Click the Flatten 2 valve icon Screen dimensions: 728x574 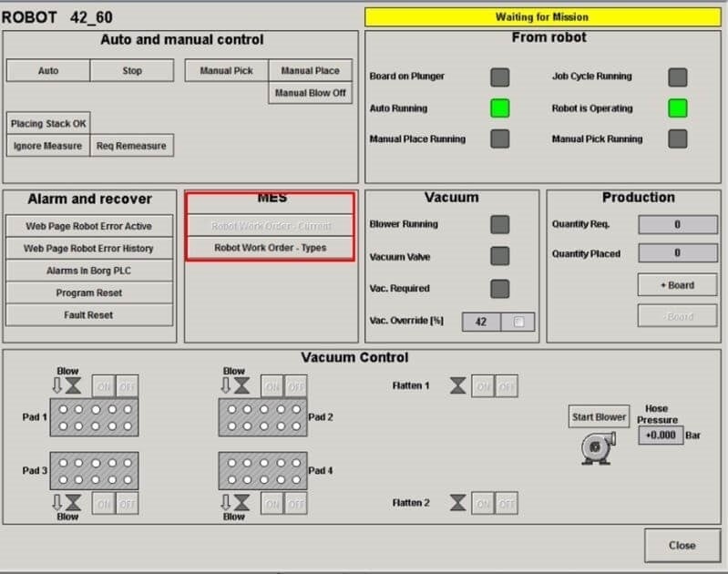pyautogui.click(x=457, y=503)
